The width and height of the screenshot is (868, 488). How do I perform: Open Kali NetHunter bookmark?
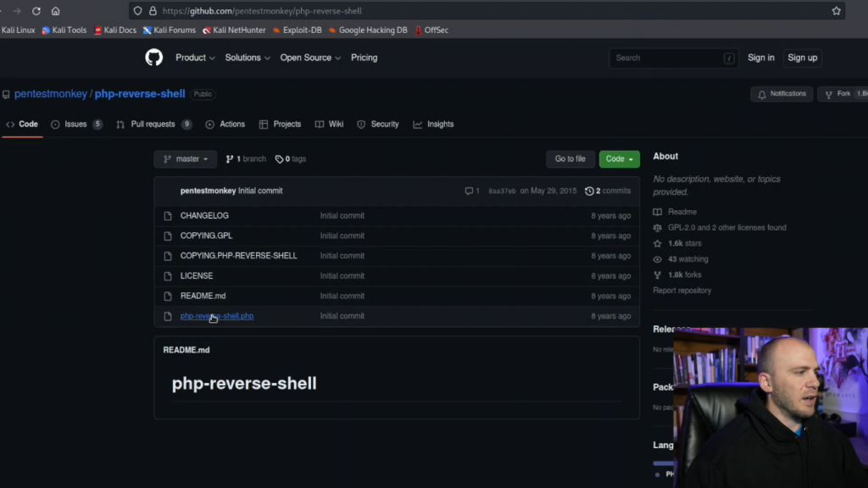click(x=234, y=30)
